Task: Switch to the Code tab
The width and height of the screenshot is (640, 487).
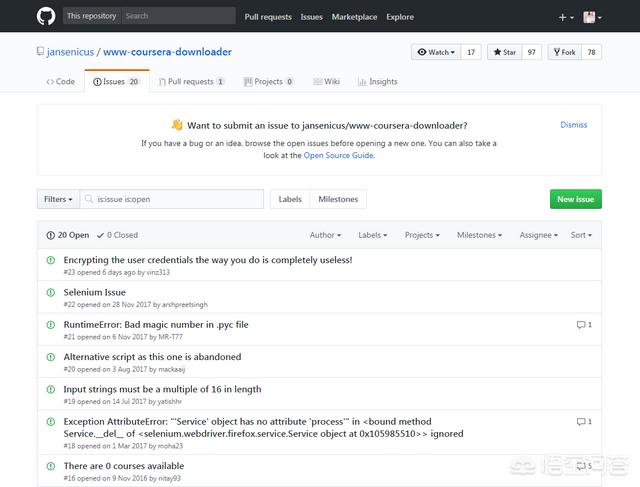Action: click(x=60, y=81)
